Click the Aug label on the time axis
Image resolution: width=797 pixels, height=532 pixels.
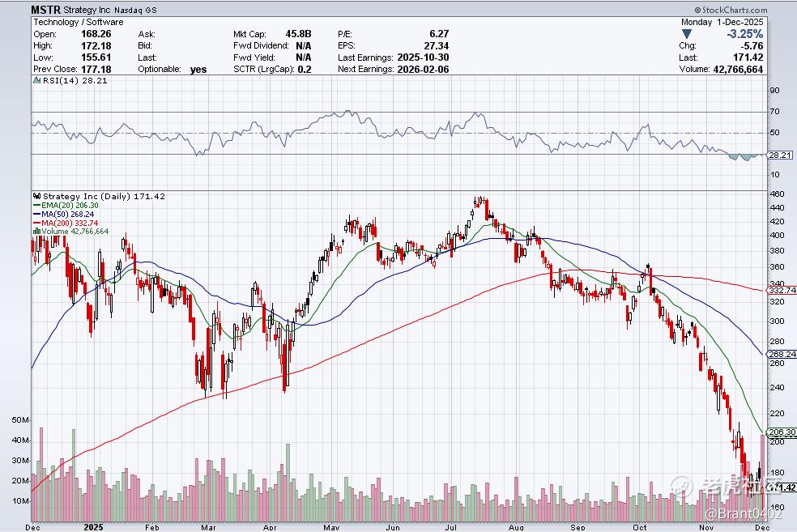(x=516, y=527)
